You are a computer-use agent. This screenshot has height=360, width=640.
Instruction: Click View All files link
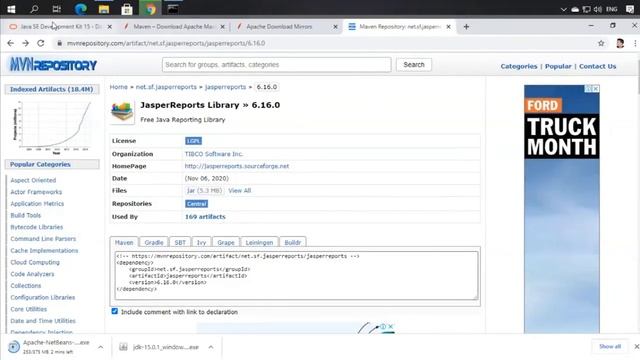point(240,191)
